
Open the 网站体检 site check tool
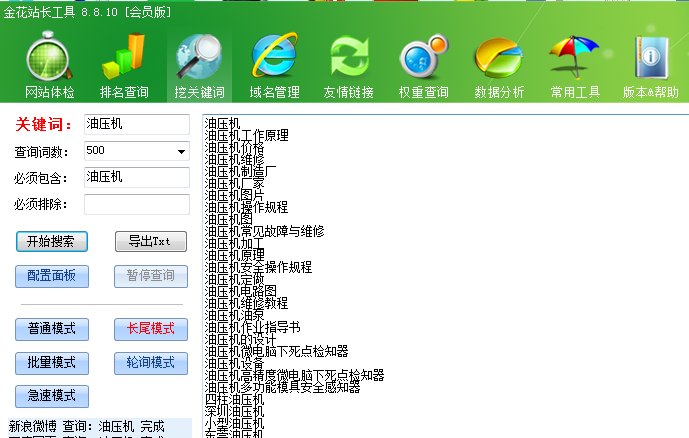pyautogui.click(x=49, y=66)
